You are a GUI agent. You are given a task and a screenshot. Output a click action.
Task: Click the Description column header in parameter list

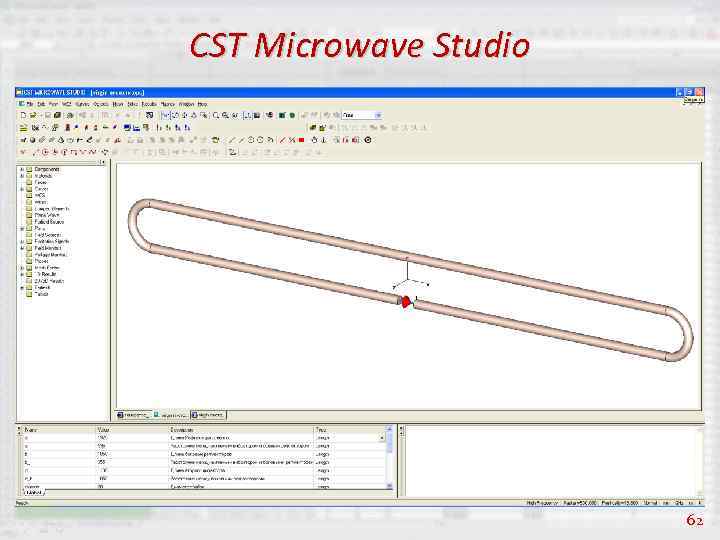click(242, 430)
